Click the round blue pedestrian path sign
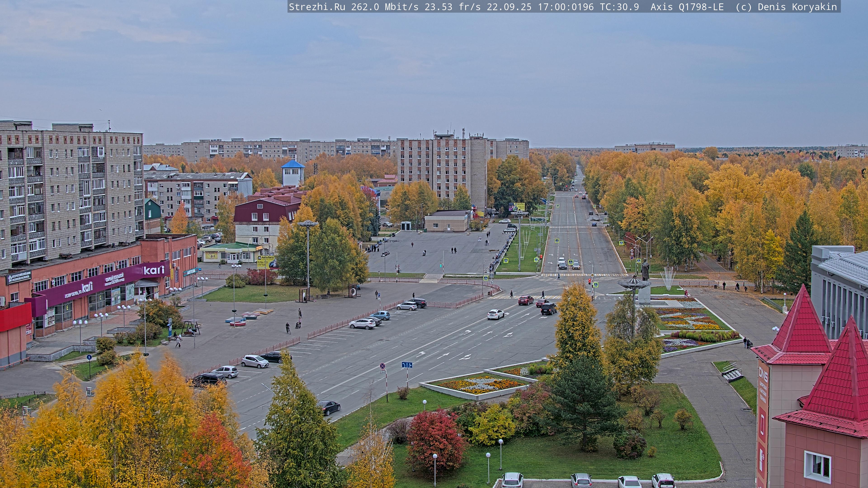The width and height of the screenshot is (868, 488). [x=89, y=357]
